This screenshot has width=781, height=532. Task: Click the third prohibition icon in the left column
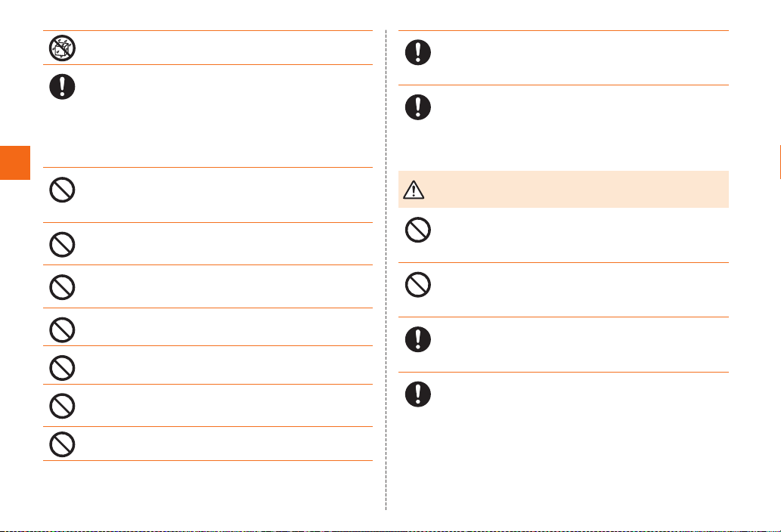click(62, 287)
